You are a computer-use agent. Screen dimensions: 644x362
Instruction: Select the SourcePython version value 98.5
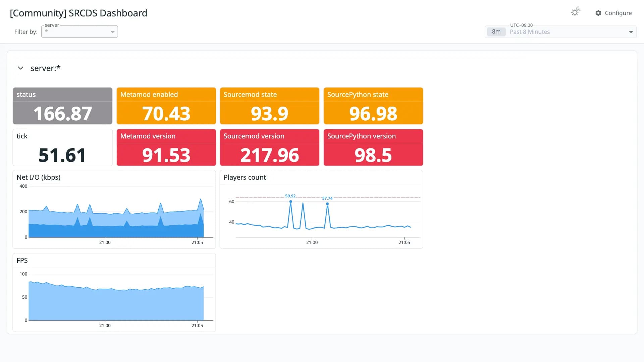[x=373, y=155]
